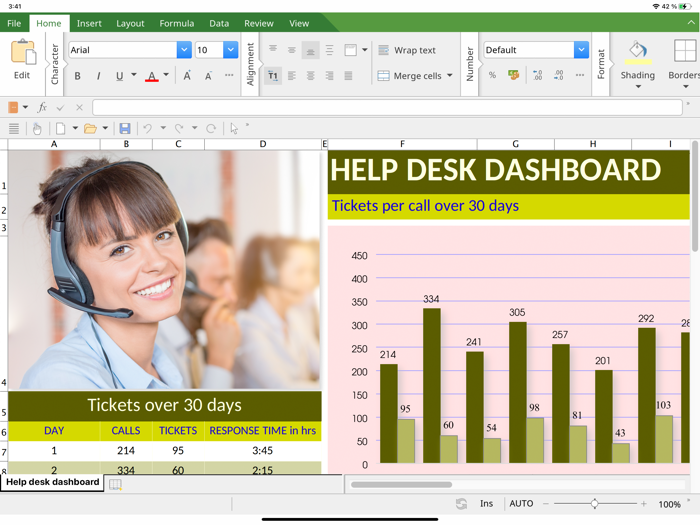
Task: Click the function fx icon
Action: coord(42,107)
